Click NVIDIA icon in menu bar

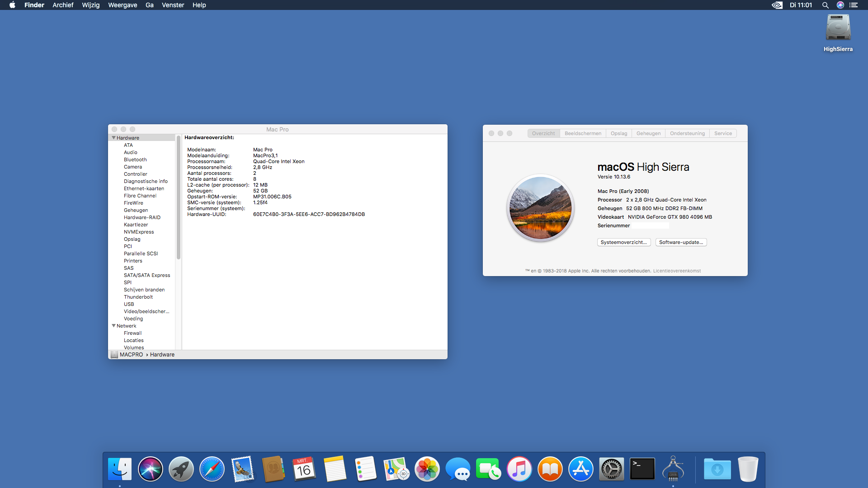(777, 5)
